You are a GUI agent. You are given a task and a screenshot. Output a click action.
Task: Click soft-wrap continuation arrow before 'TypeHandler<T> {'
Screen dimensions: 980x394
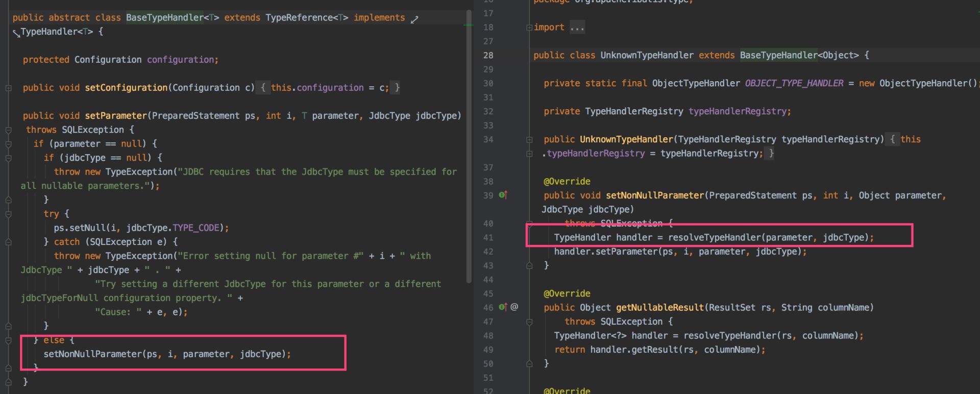coord(16,33)
